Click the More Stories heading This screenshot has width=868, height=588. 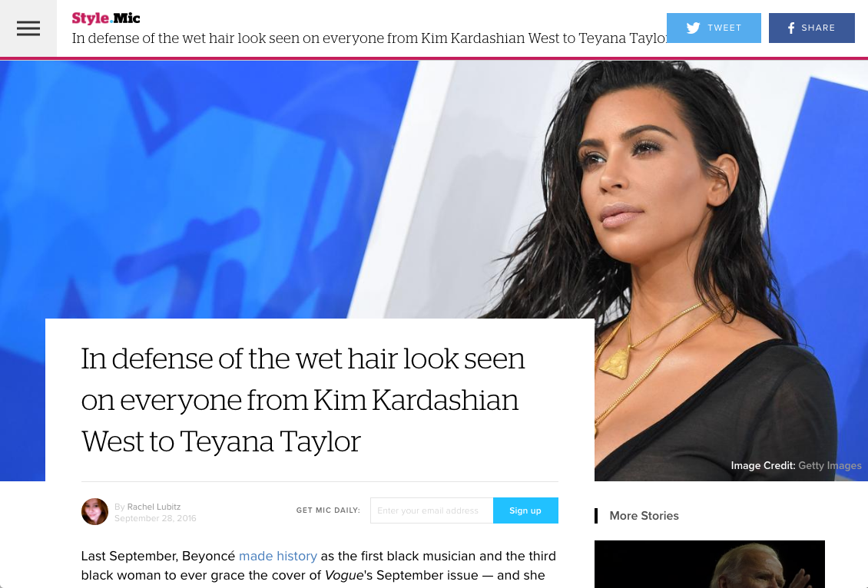coord(644,516)
